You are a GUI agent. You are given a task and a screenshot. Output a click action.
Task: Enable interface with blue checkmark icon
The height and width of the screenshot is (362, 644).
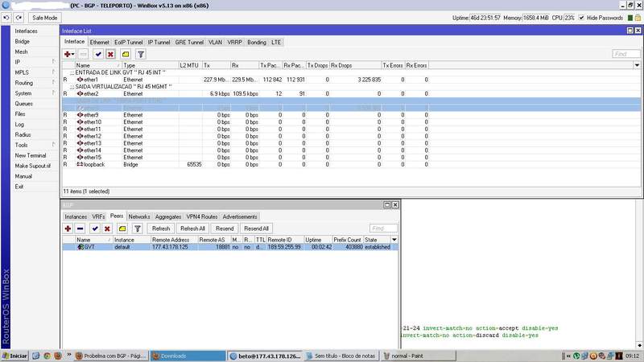(x=97, y=54)
